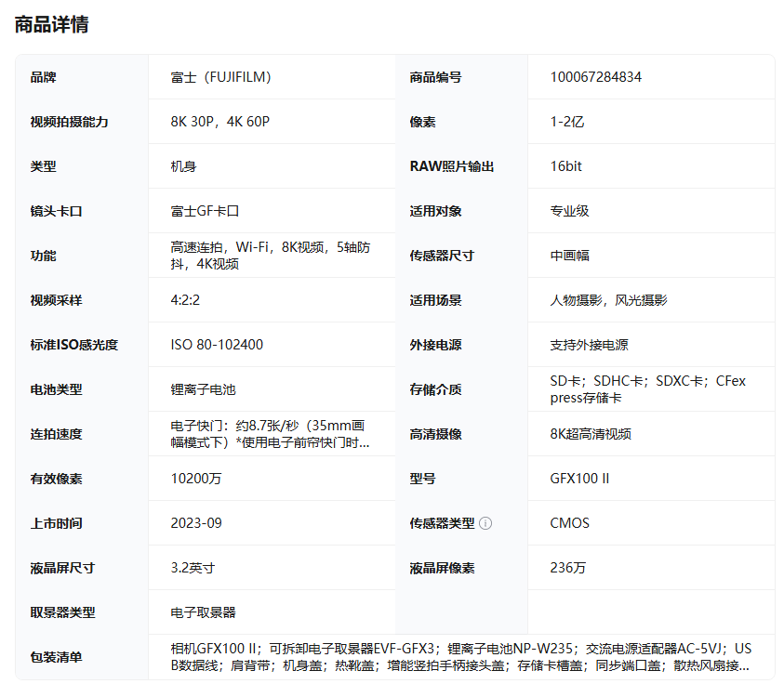This screenshot has width=784, height=684.
Task: Click the 人物摄影，风光摄影 value
Action: click(608, 300)
